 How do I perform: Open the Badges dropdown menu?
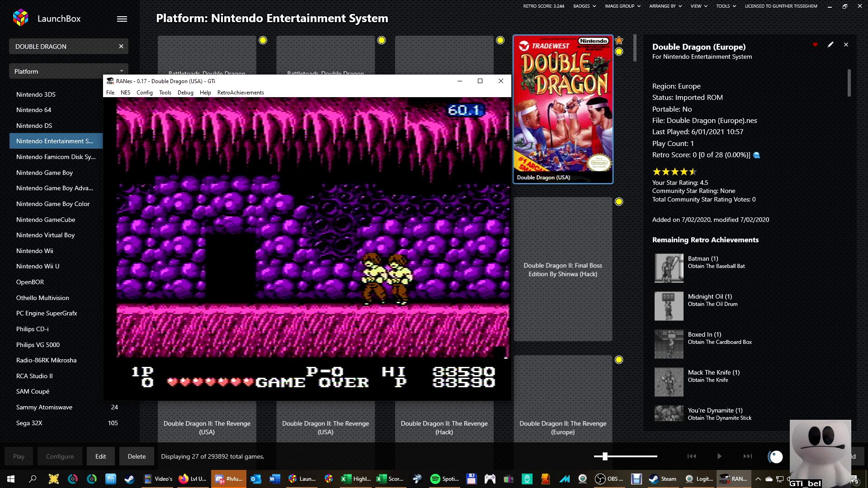585,6
